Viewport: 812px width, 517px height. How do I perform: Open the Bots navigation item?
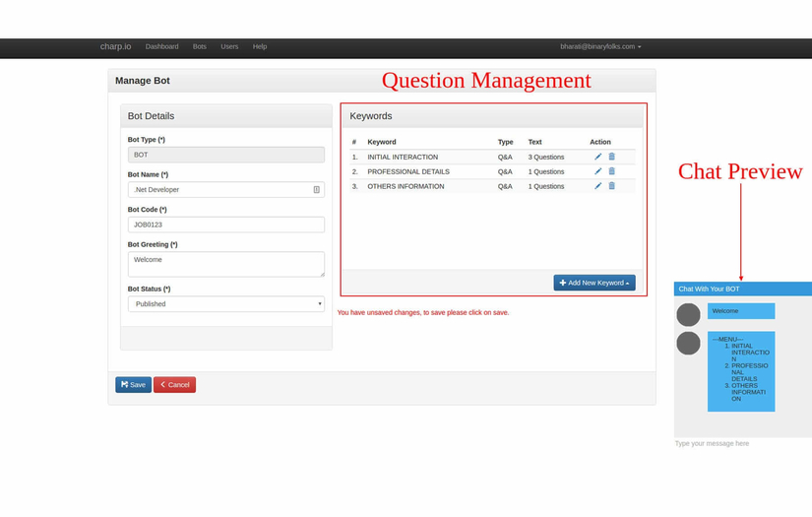coord(200,46)
